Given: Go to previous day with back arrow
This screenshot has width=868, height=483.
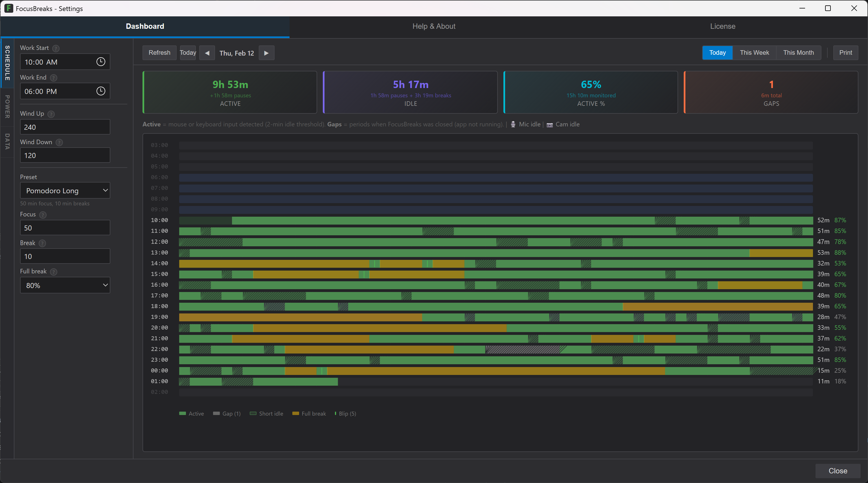Looking at the screenshot, I should pos(207,52).
